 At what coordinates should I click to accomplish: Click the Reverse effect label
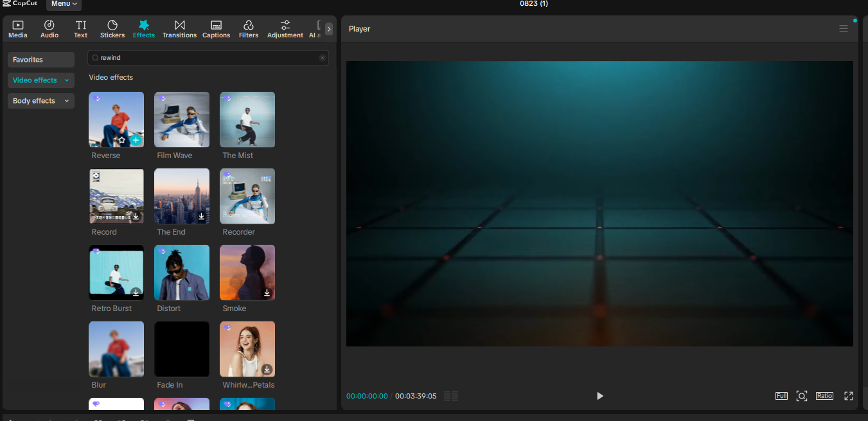click(106, 156)
